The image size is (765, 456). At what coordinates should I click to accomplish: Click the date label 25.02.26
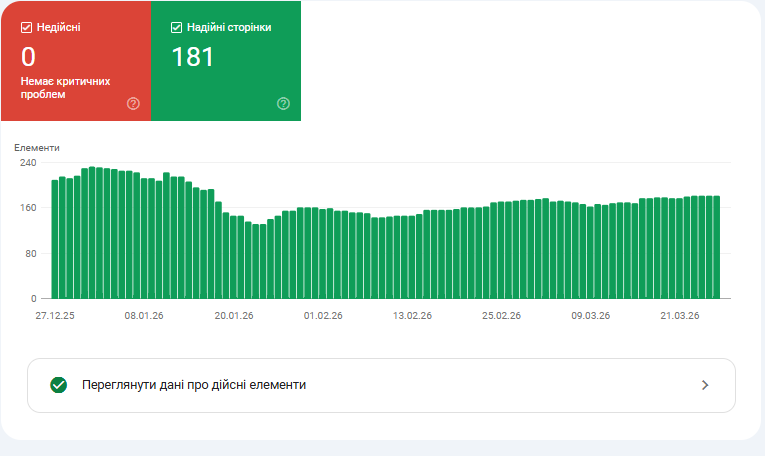502,316
